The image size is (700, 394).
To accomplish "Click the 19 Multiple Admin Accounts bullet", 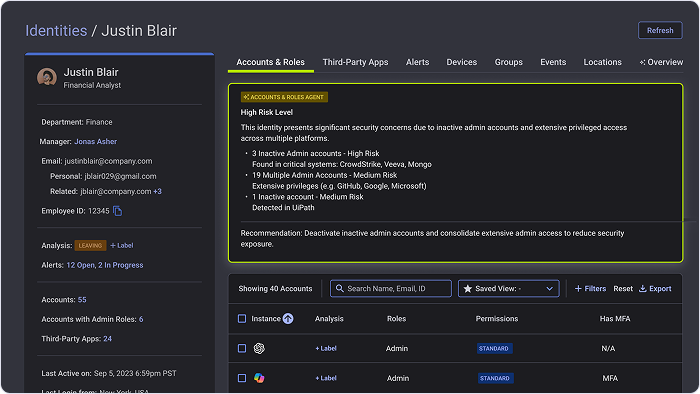I will click(325, 175).
